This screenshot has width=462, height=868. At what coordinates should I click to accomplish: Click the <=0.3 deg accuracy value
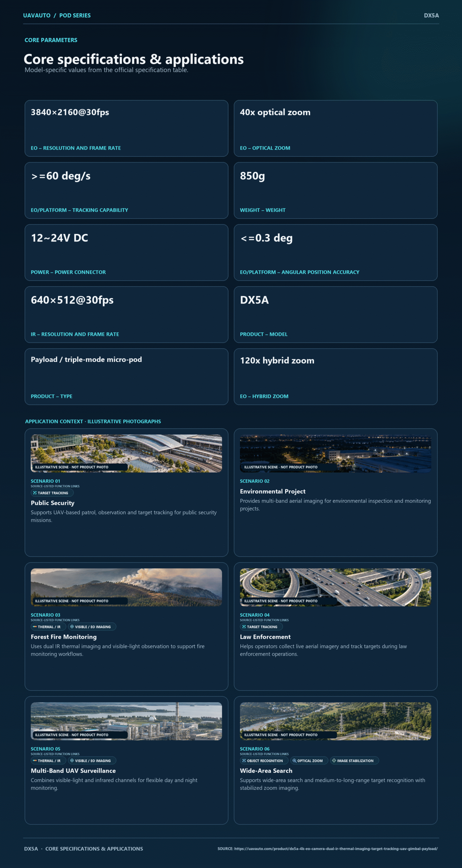click(266, 238)
